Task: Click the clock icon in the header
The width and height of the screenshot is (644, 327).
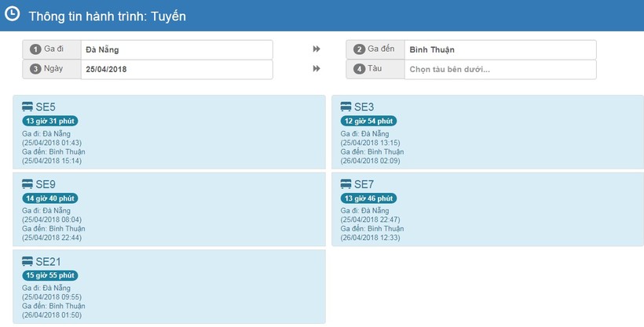Action: 12,14
